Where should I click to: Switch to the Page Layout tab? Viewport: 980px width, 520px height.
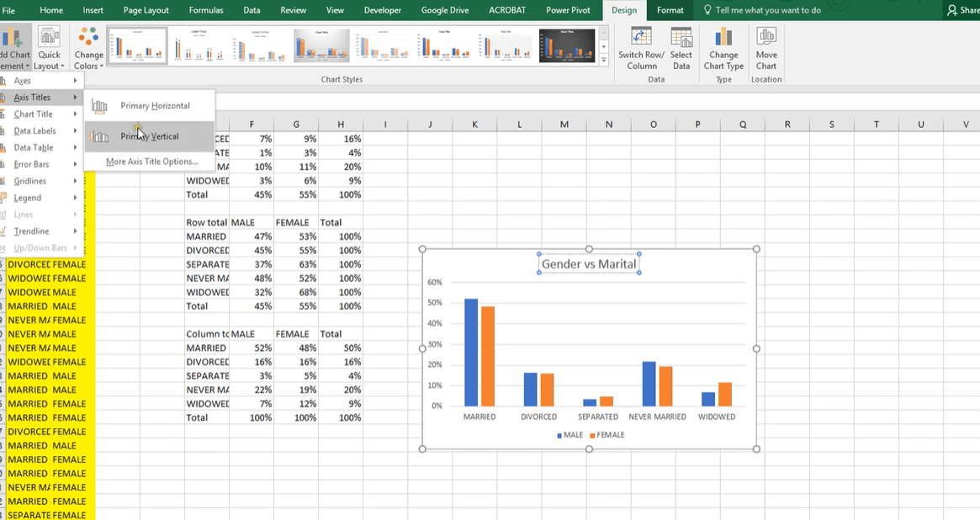coord(146,10)
